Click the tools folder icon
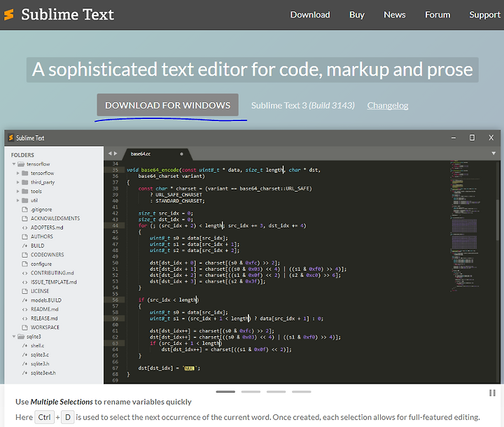 point(24,191)
